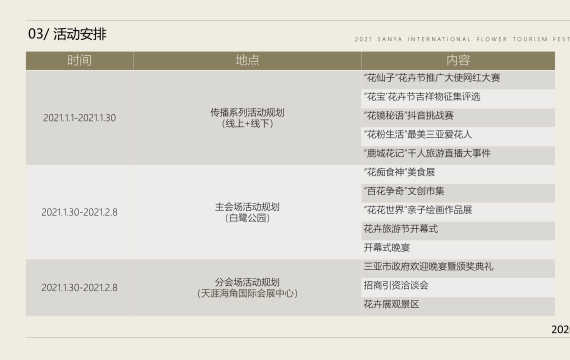Click the 花宝 吉祥物征集评选 row

pos(458,99)
